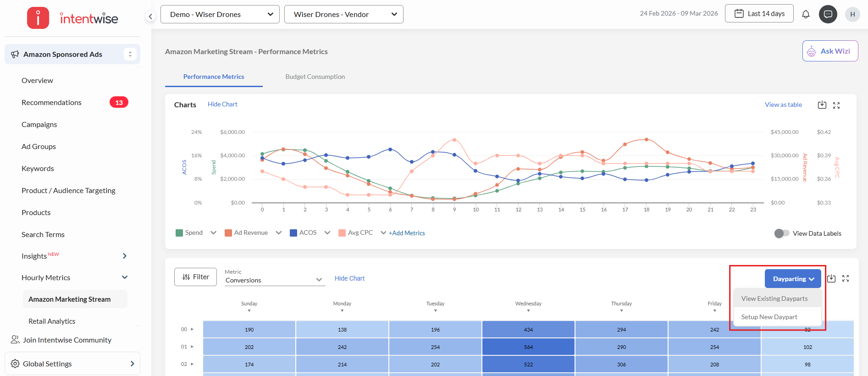This screenshot has width=868, height=376.
Task: Click the notifications bell icon
Action: point(806,14)
